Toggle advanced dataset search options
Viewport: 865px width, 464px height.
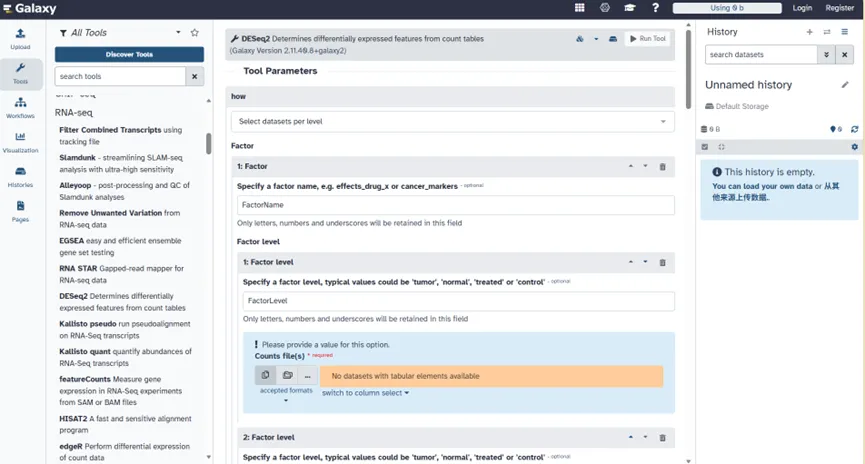(x=826, y=55)
